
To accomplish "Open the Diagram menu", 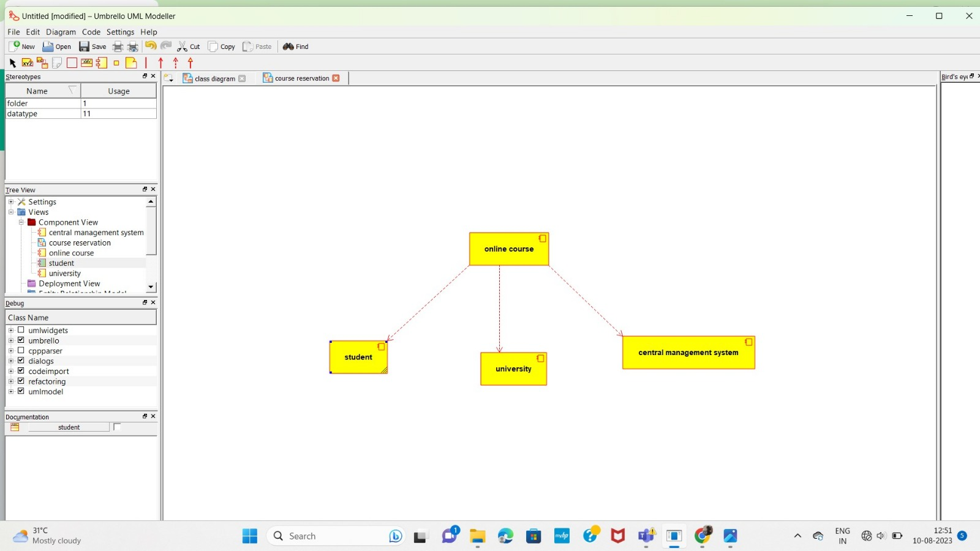I will click(61, 32).
